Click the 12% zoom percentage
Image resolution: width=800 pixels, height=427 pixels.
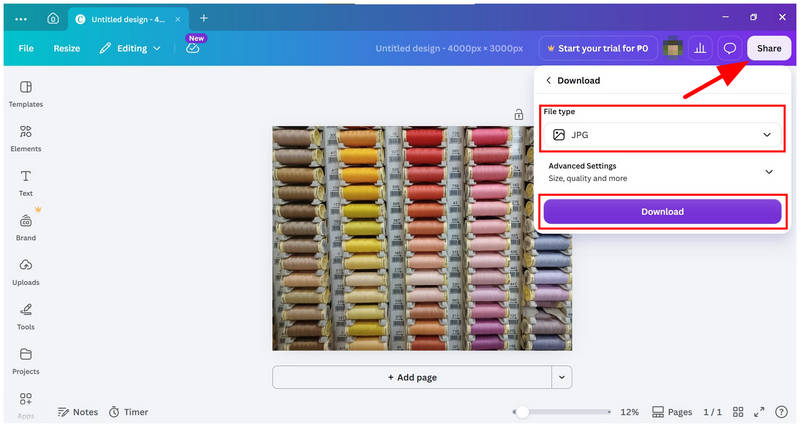point(629,412)
